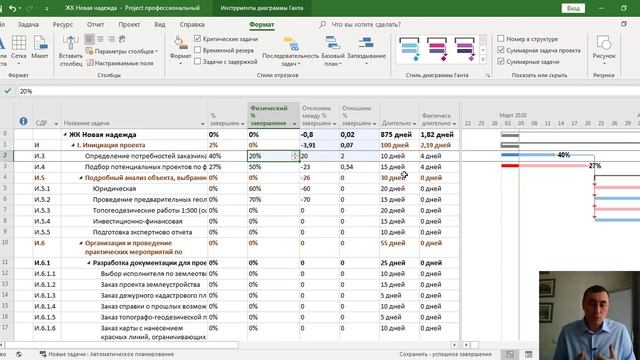The height and width of the screenshot is (360, 640).
Task: Click the macro record icon in status bar
Action: (19, 354)
